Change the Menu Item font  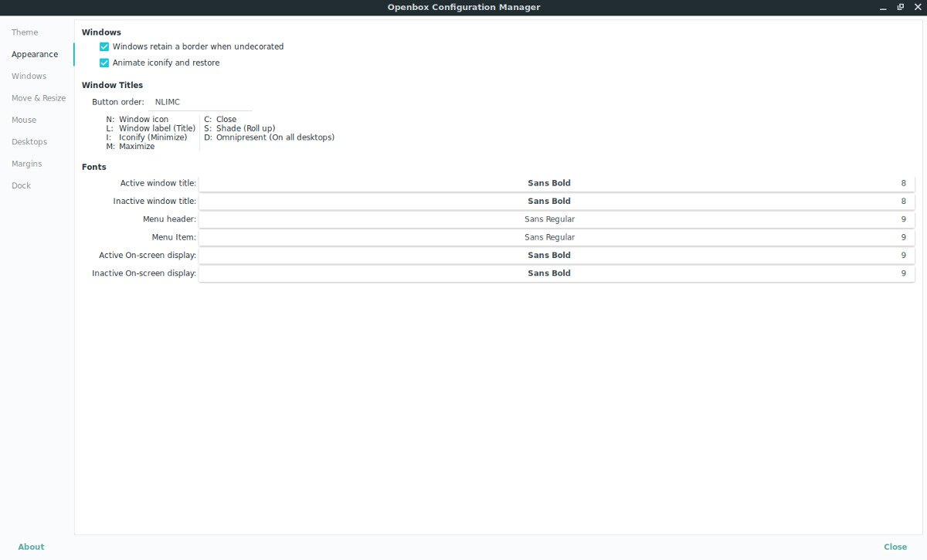556,237
